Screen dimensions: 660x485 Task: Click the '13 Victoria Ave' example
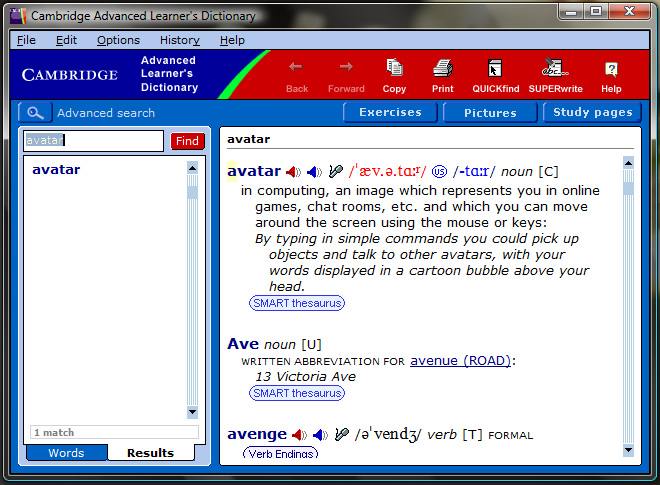(x=306, y=376)
